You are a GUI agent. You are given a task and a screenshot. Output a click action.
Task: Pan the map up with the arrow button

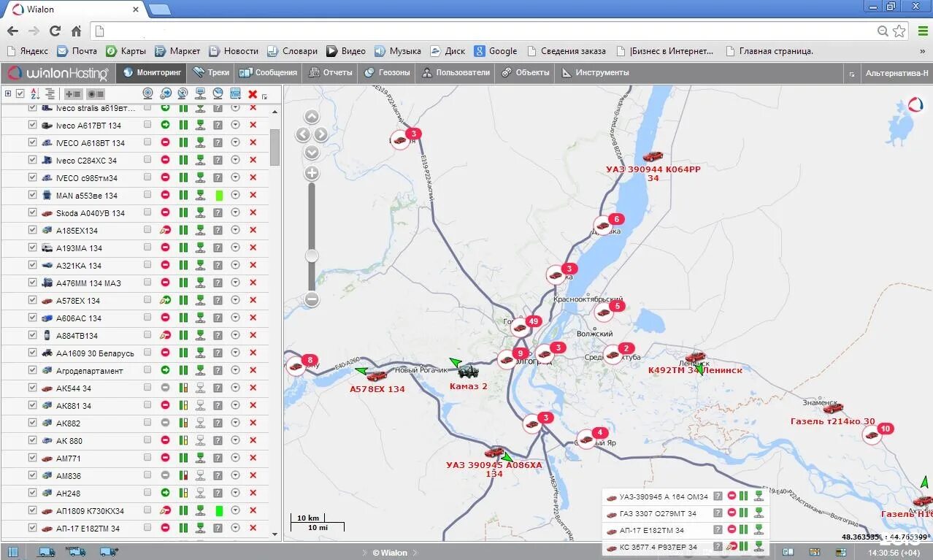tap(312, 117)
